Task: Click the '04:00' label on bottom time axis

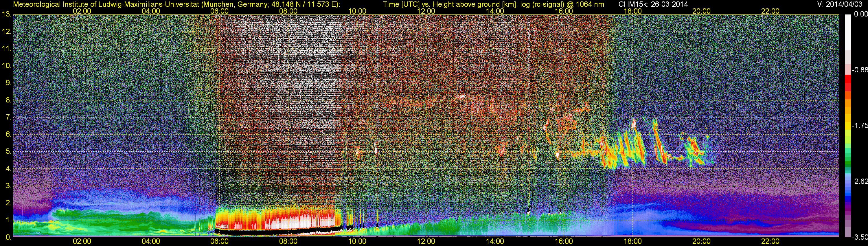Action: click(151, 241)
